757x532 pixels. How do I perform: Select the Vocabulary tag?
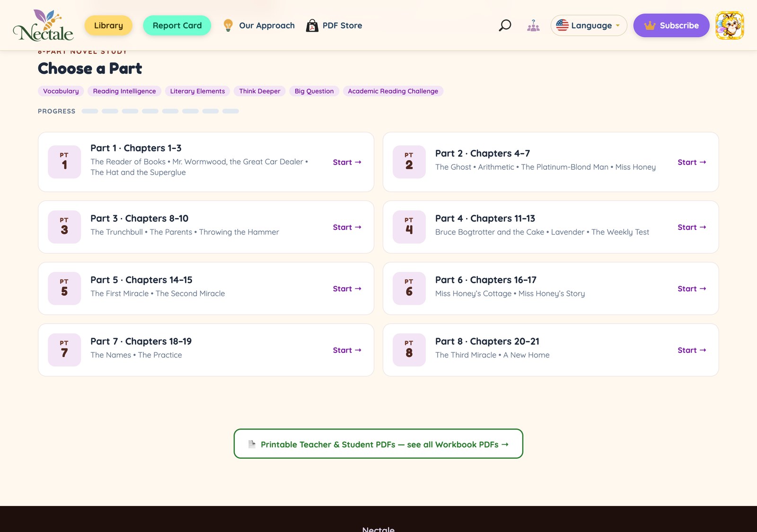click(61, 91)
